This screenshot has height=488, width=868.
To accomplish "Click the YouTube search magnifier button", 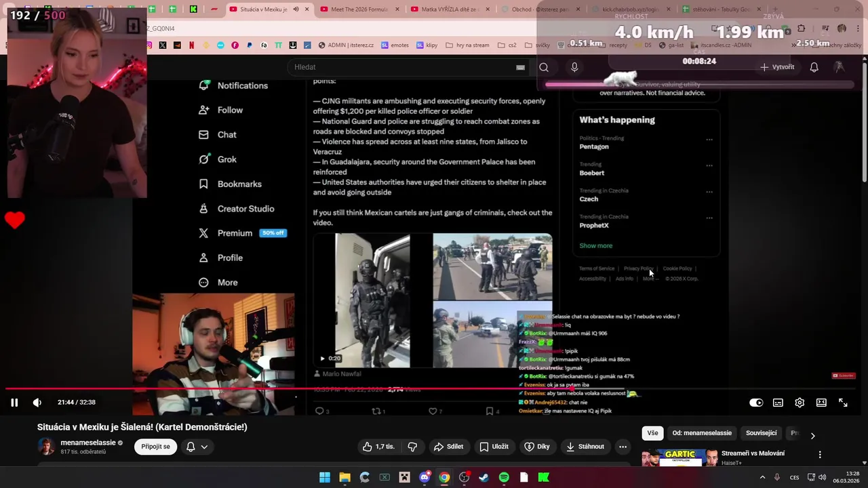I will point(544,67).
